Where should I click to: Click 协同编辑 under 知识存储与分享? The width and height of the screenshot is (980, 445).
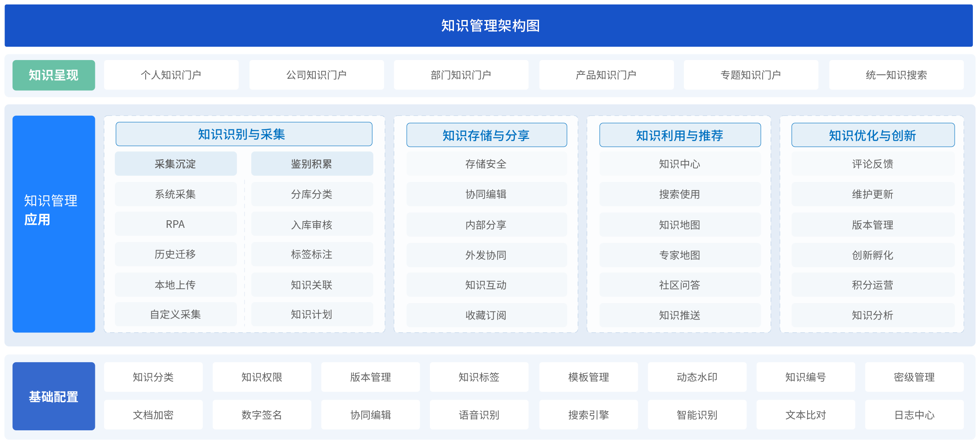tap(486, 194)
